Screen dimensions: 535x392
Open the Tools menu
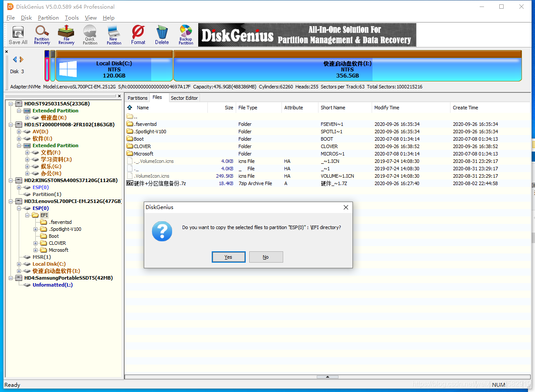pyautogui.click(x=72, y=18)
